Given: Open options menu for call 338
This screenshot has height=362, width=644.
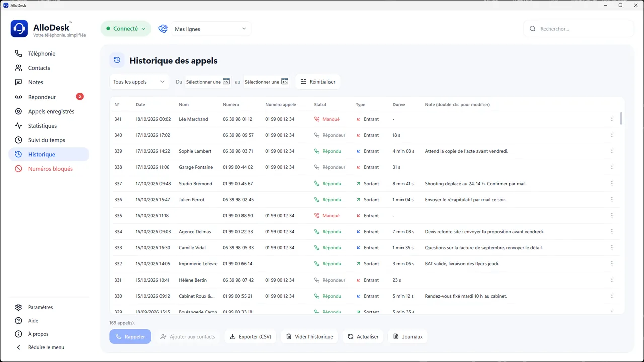Looking at the screenshot, I should [612, 167].
